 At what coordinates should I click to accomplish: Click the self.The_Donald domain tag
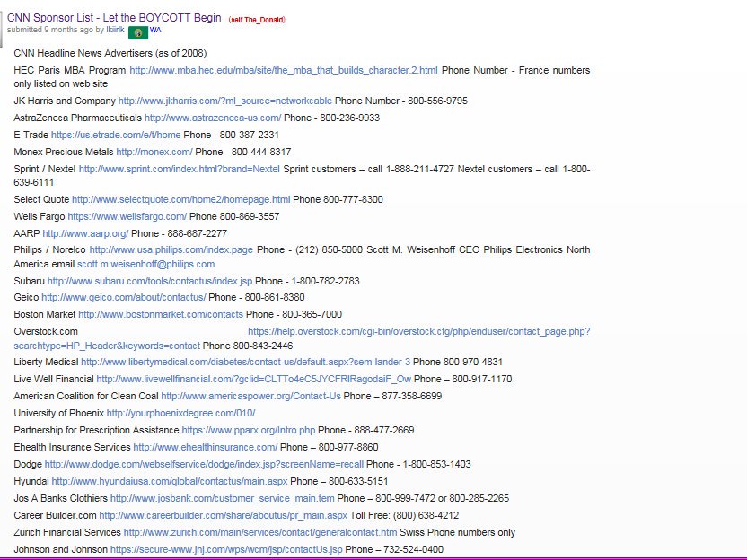pyautogui.click(x=257, y=20)
